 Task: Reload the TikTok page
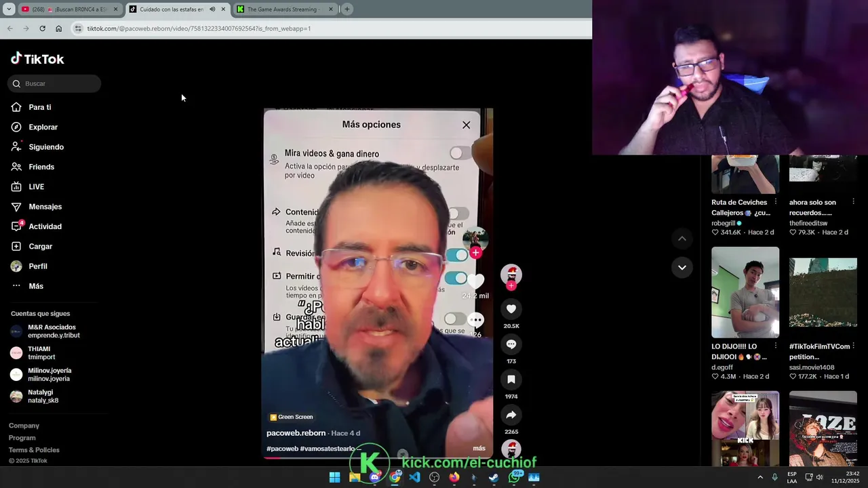42,28
